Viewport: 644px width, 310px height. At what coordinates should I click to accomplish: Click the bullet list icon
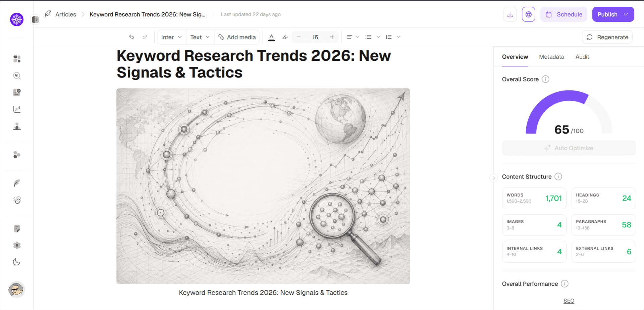point(368,37)
